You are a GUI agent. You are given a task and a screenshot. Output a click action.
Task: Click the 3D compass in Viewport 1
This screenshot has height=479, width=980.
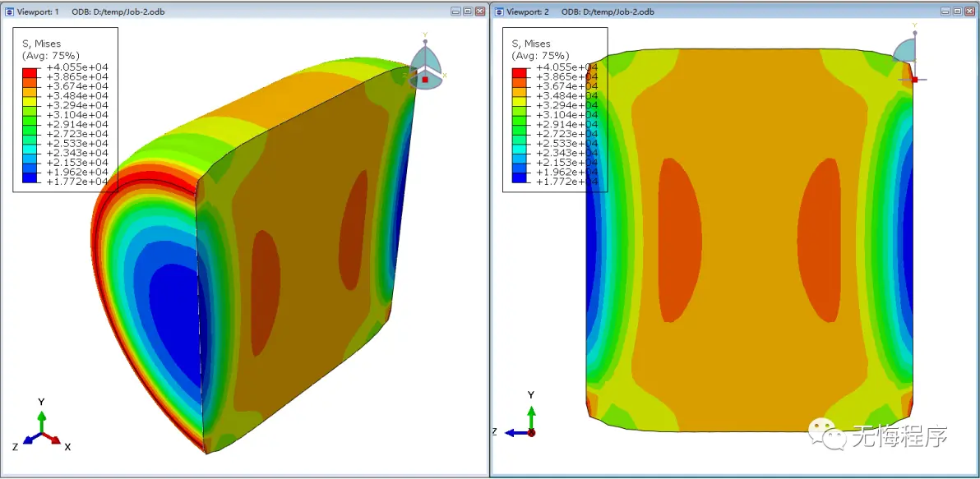click(x=426, y=62)
